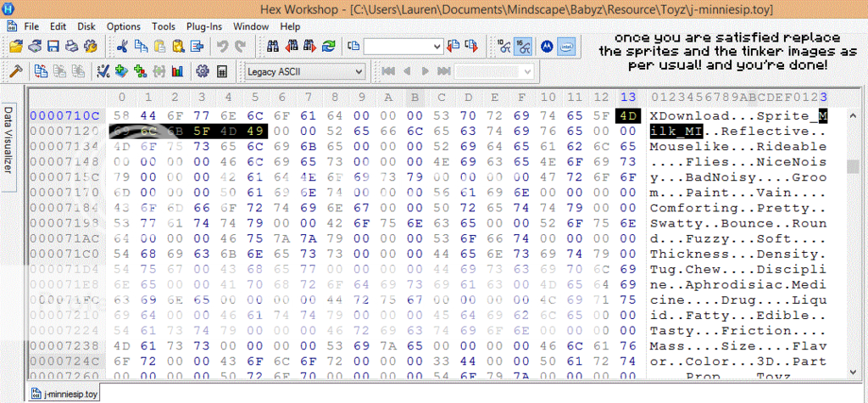Open the Tools menu
The width and height of the screenshot is (868, 403).
click(x=164, y=26)
